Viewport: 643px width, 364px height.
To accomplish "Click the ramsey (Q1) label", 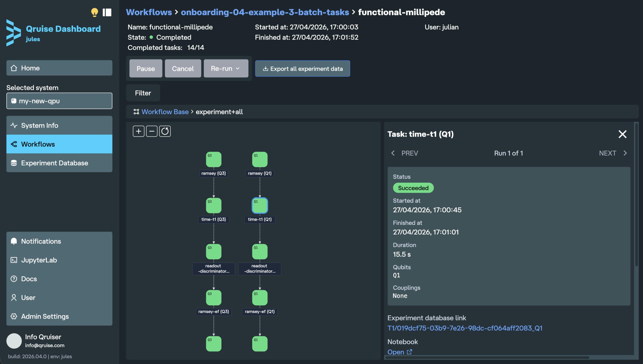I will pyautogui.click(x=260, y=173).
